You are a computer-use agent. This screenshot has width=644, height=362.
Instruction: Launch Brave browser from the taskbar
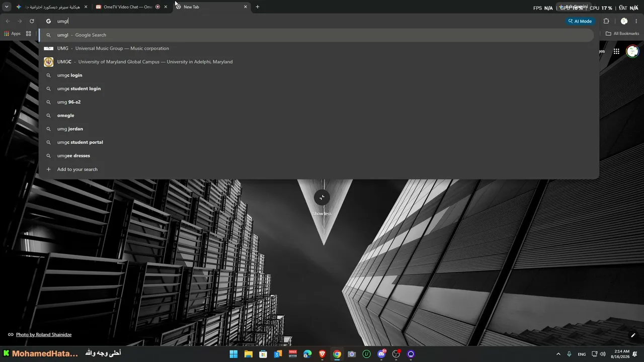click(322, 354)
